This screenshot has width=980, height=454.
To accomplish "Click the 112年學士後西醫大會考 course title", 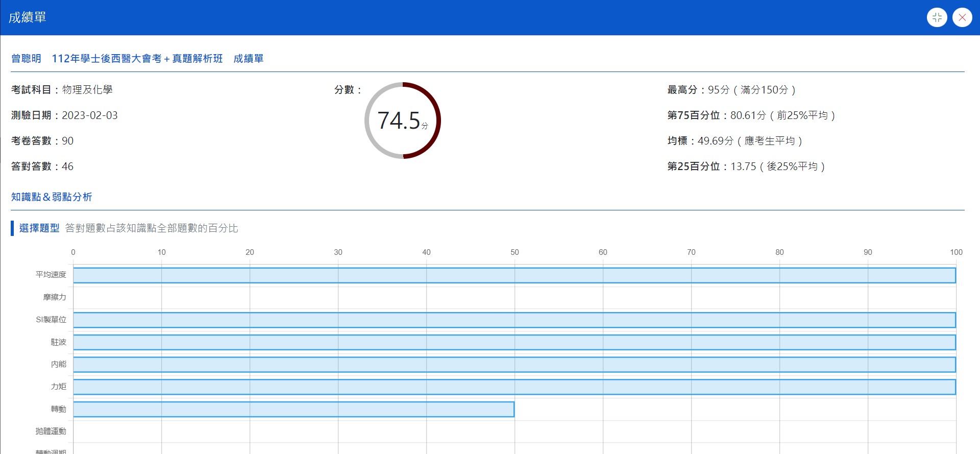I will click(137, 59).
